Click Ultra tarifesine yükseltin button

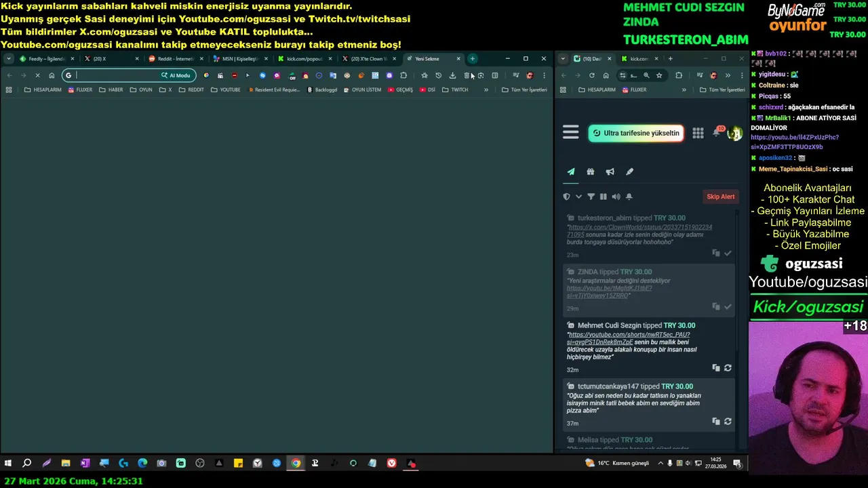pos(635,133)
